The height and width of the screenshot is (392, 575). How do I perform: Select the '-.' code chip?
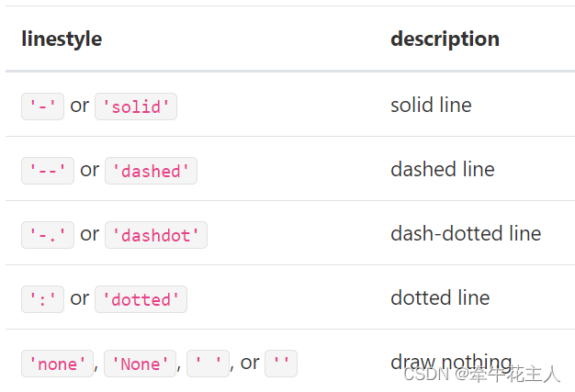click(x=47, y=235)
